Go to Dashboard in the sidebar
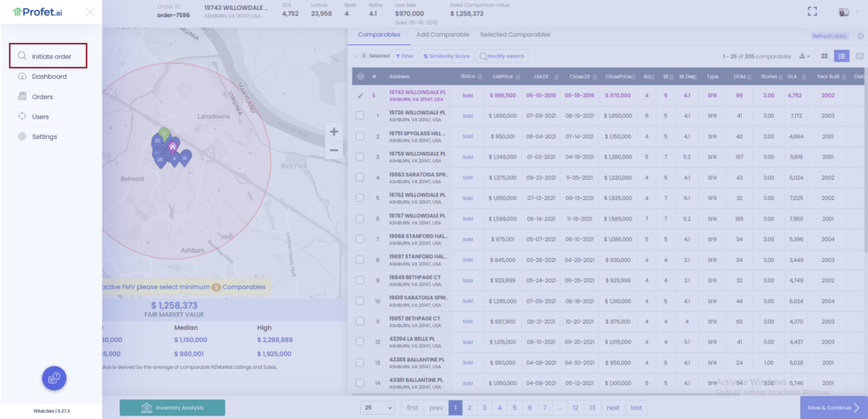The image size is (868, 419). click(x=49, y=76)
